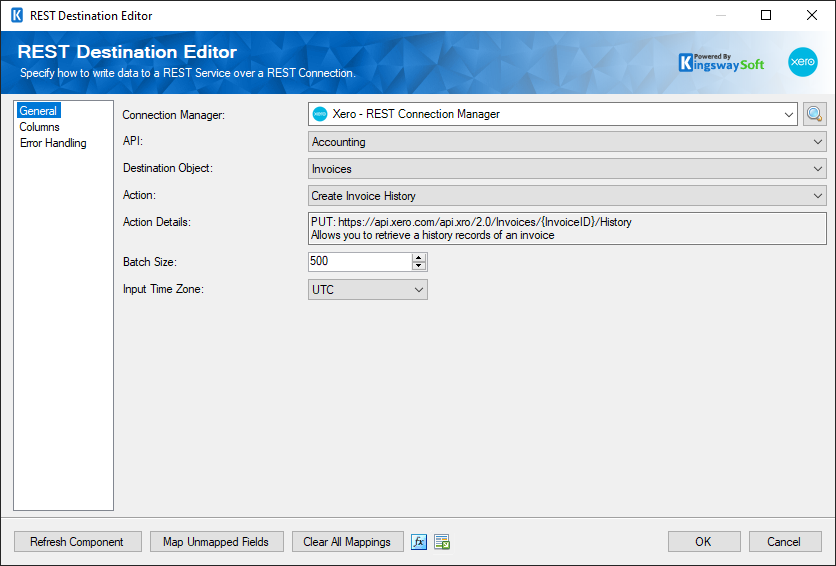Click the Action Details text box

[x=567, y=229]
